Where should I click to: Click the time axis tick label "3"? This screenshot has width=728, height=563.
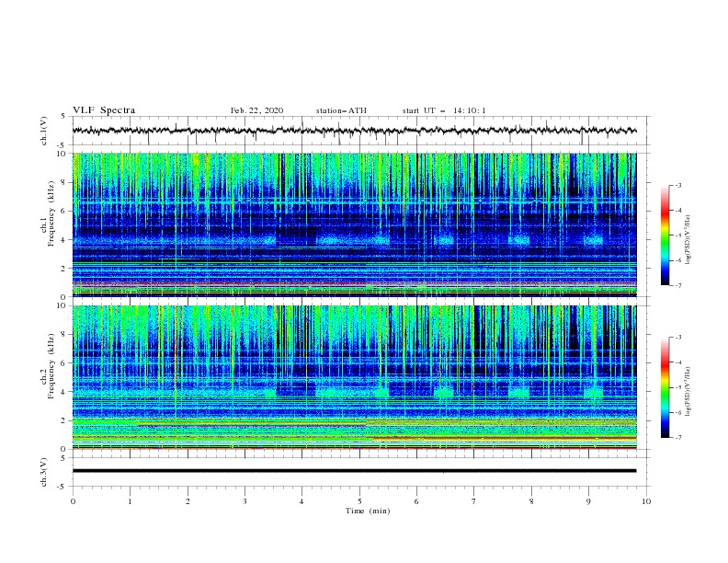[x=245, y=501]
